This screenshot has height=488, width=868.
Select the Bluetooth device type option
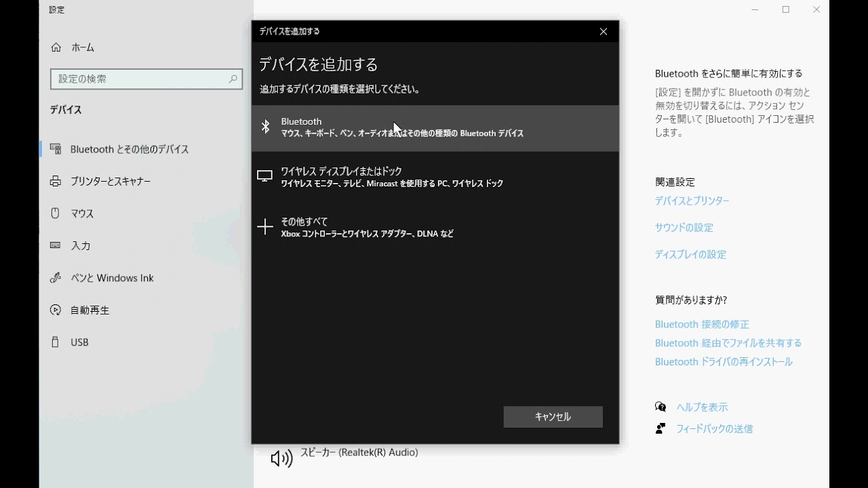[x=435, y=128]
